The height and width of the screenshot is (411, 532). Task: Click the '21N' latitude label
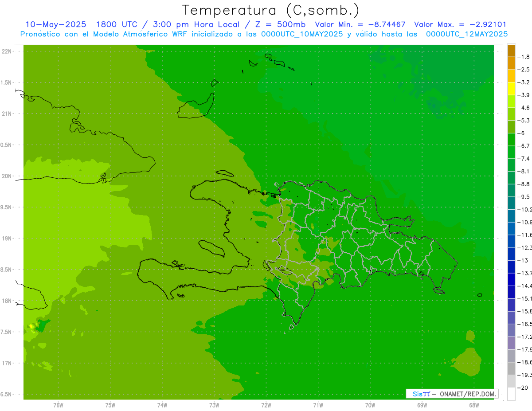(7, 114)
